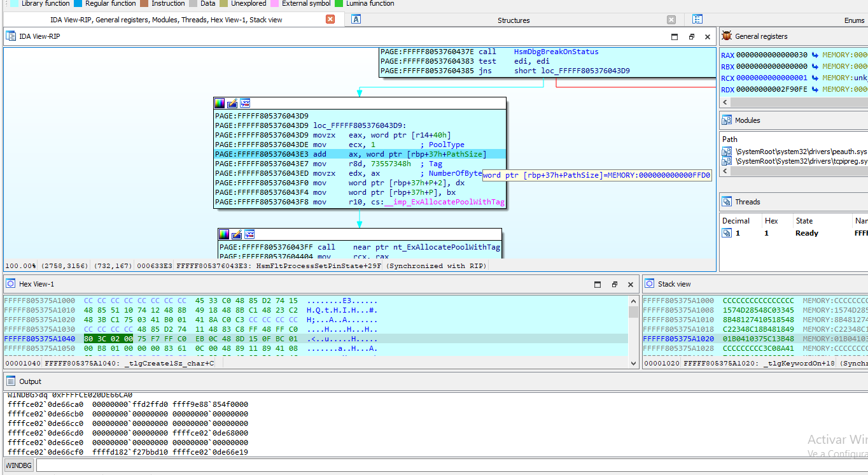
Task: Click the Output panel icon
Action: coord(11,381)
